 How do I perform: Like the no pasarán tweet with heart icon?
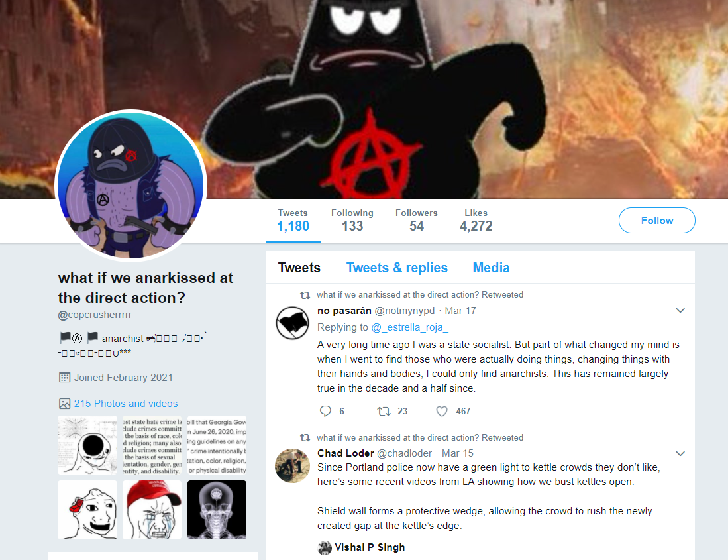coord(442,411)
